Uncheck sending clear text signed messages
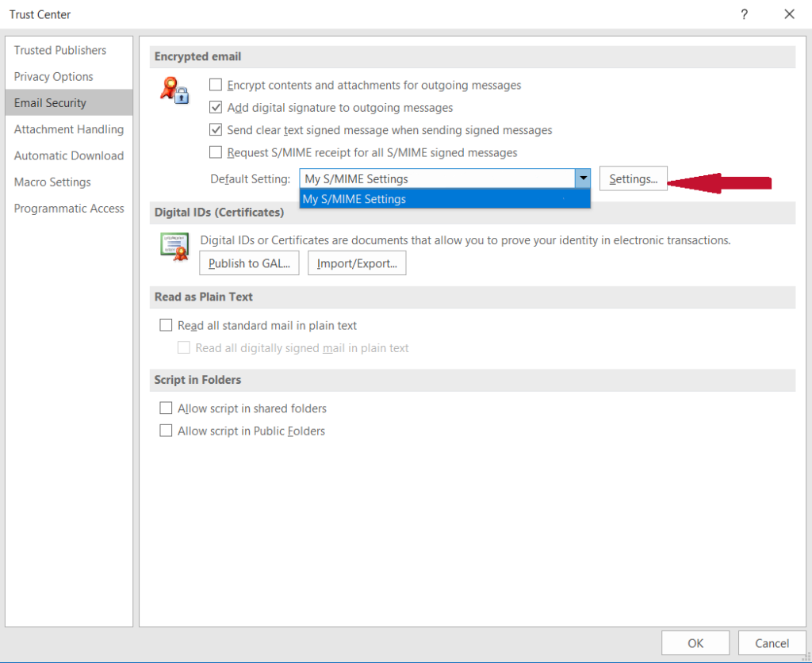 215,129
